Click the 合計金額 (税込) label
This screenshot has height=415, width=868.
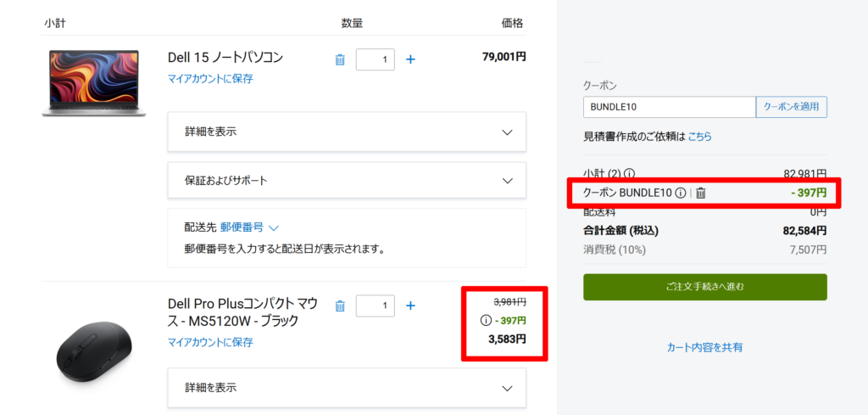621,230
